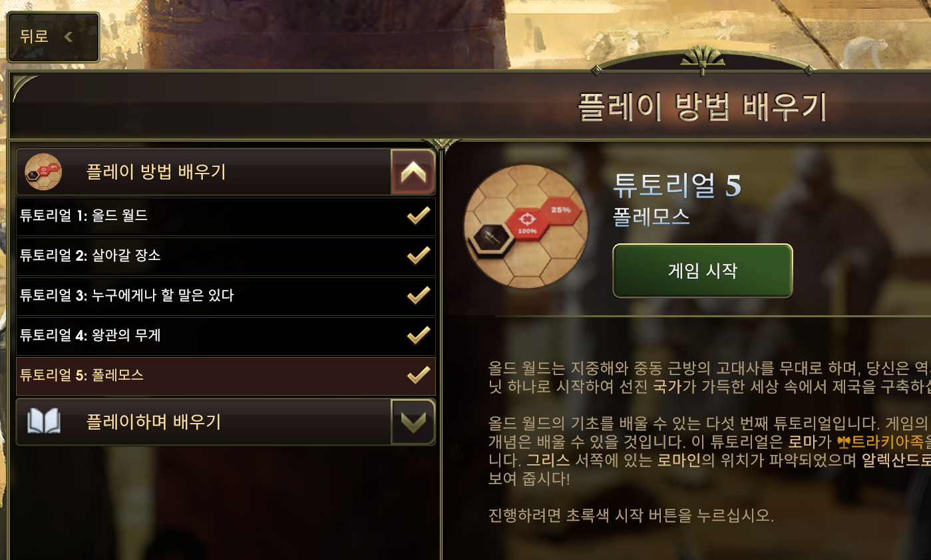Go back using the 뒤로 button
Screen dimensions: 931x560
[x=53, y=37]
